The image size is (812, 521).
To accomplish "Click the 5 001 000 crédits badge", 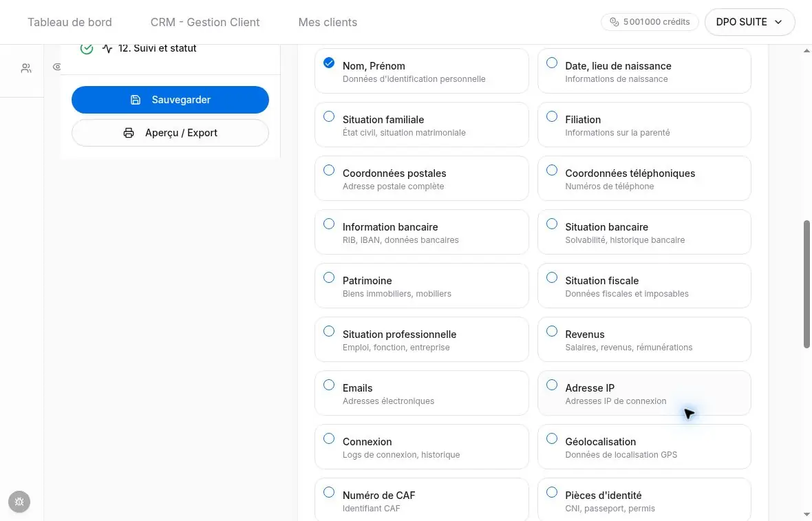I will [650, 22].
